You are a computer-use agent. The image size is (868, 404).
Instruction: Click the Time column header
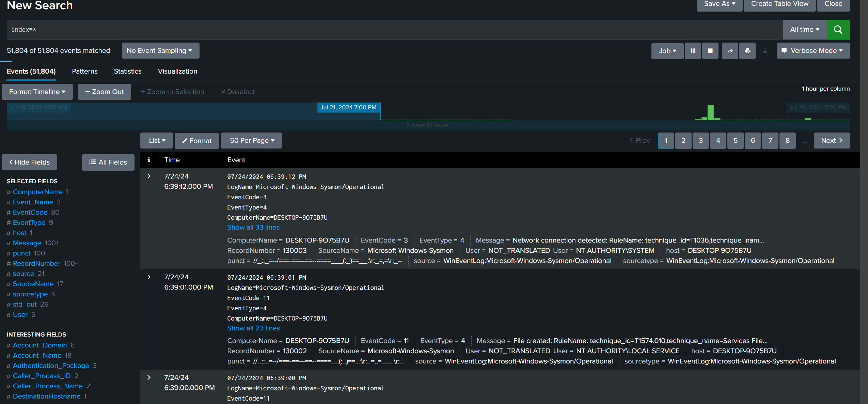pos(172,160)
